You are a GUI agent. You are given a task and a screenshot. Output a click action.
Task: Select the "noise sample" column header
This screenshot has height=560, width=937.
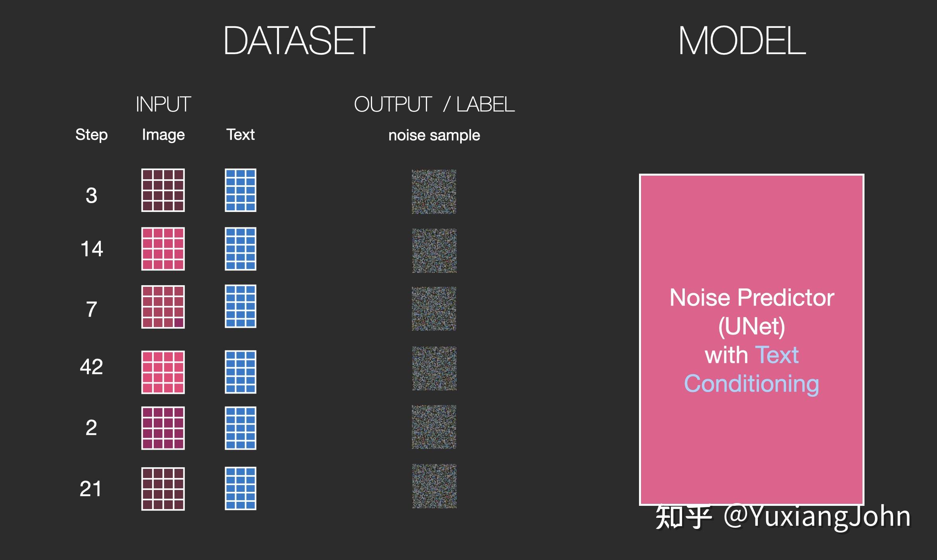434,135
